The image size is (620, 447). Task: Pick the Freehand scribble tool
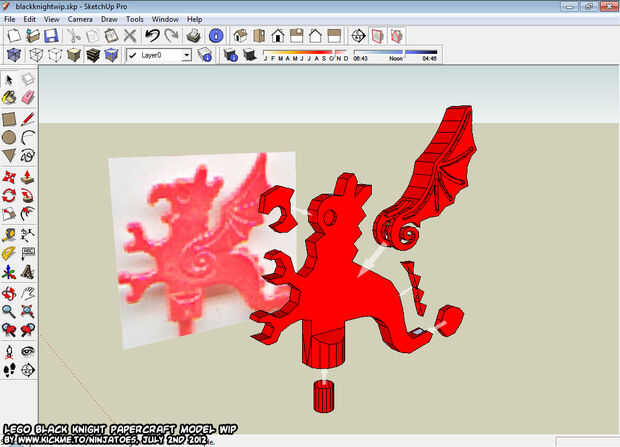point(28,155)
